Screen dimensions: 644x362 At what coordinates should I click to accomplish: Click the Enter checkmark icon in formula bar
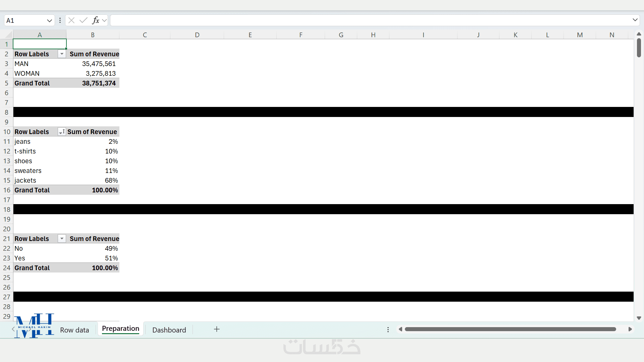tap(84, 20)
